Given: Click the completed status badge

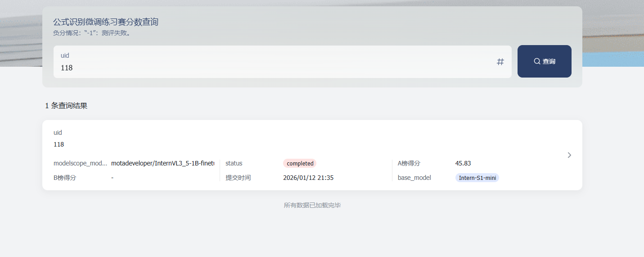Looking at the screenshot, I should [x=300, y=163].
